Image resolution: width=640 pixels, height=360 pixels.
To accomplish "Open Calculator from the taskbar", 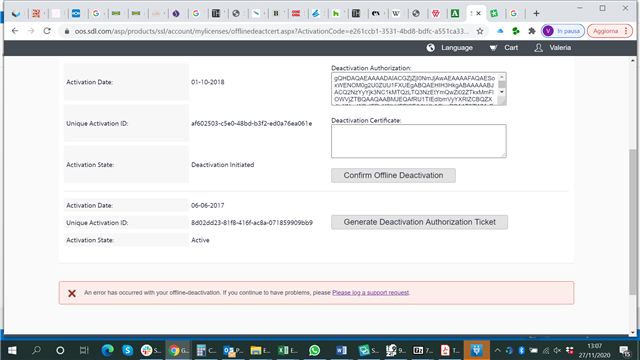I will click(x=206, y=350).
